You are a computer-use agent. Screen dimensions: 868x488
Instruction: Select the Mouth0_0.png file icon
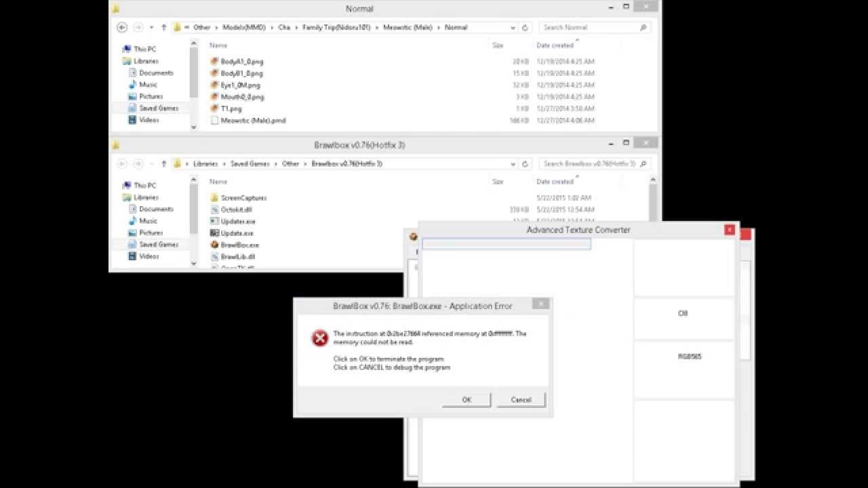(214, 97)
